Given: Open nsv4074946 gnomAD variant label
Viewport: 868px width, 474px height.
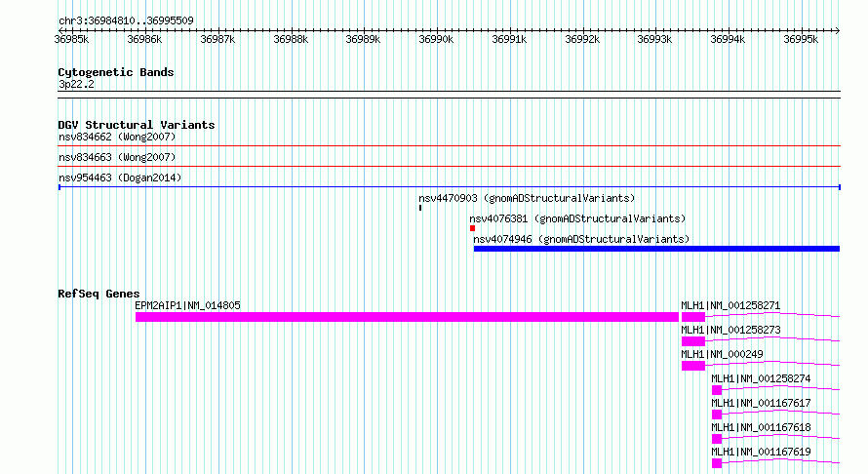Looking at the screenshot, I should [581, 239].
